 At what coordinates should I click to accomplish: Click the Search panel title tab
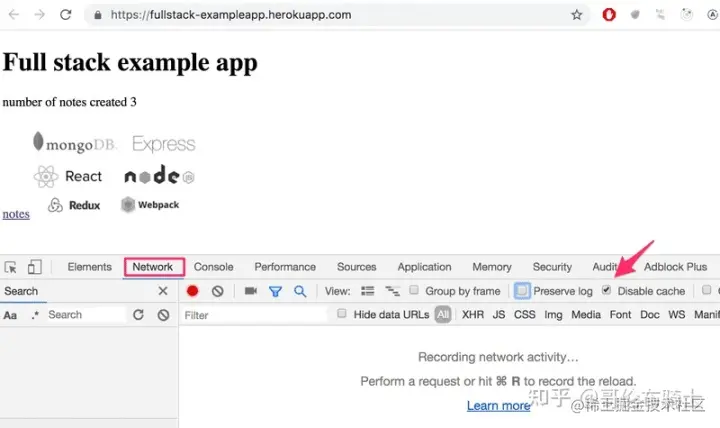[21, 291]
